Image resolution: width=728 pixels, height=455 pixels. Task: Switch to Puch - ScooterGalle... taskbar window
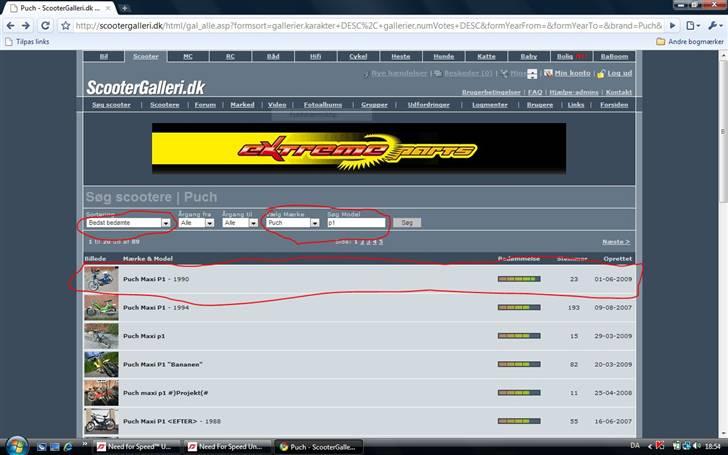click(318, 447)
